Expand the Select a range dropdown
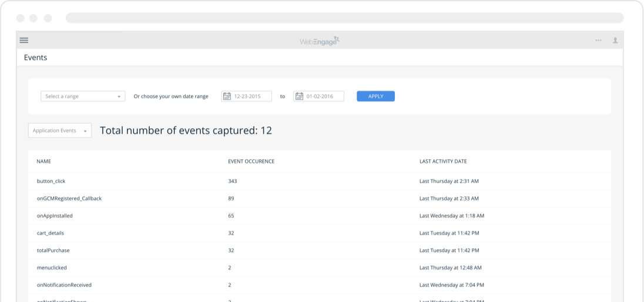The height and width of the screenshot is (302, 644). [x=83, y=96]
